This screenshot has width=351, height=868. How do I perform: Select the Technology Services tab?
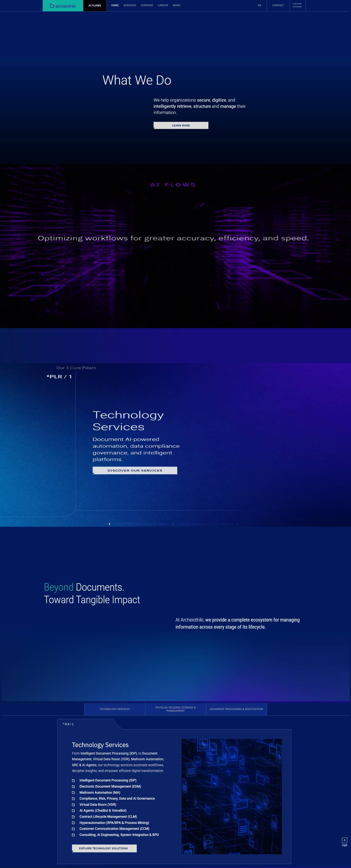[x=114, y=709]
